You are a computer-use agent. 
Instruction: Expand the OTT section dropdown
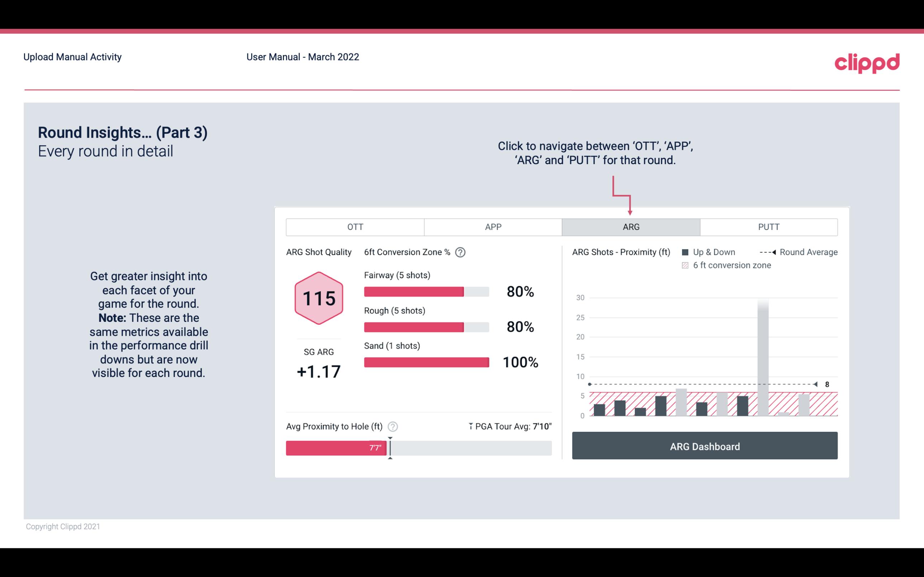pyautogui.click(x=355, y=226)
